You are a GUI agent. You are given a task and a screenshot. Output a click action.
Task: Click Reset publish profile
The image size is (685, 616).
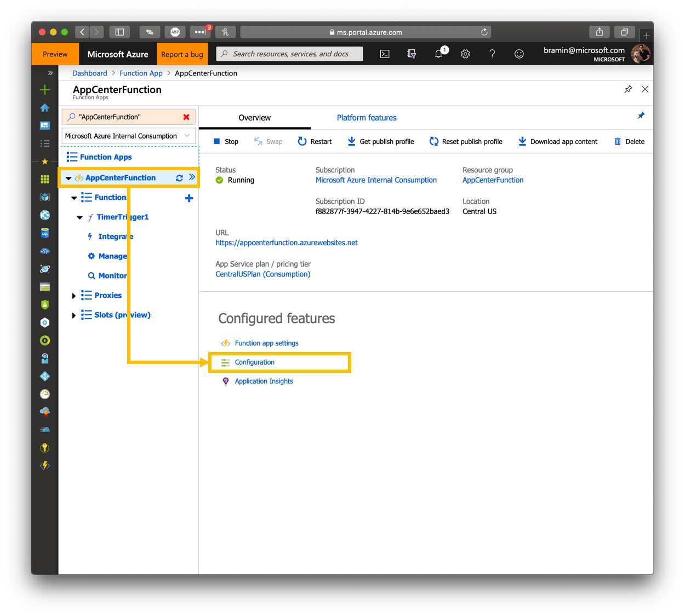click(466, 141)
